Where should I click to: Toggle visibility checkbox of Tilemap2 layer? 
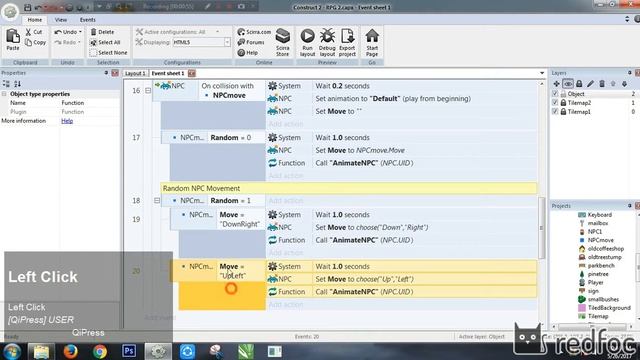[x=555, y=102]
